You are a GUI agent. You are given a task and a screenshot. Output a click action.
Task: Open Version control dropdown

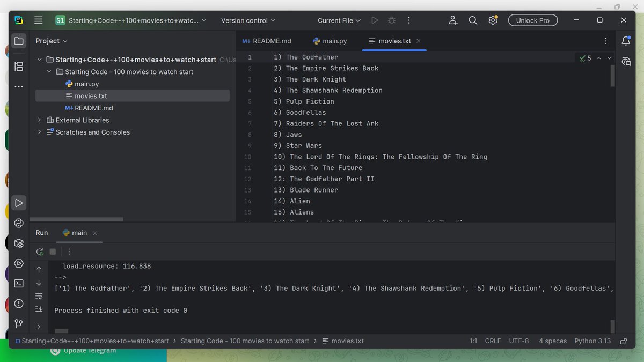[248, 20]
